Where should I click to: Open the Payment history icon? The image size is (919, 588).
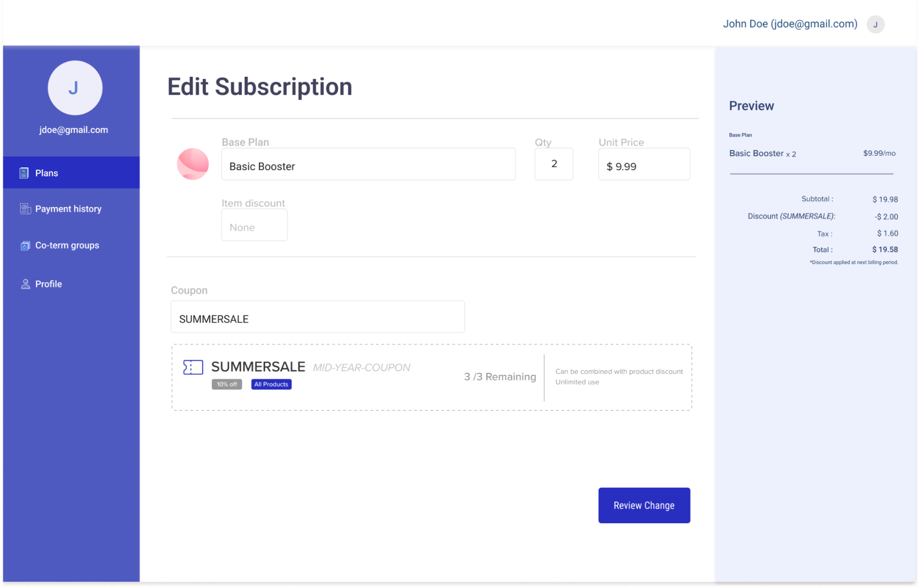coord(25,208)
